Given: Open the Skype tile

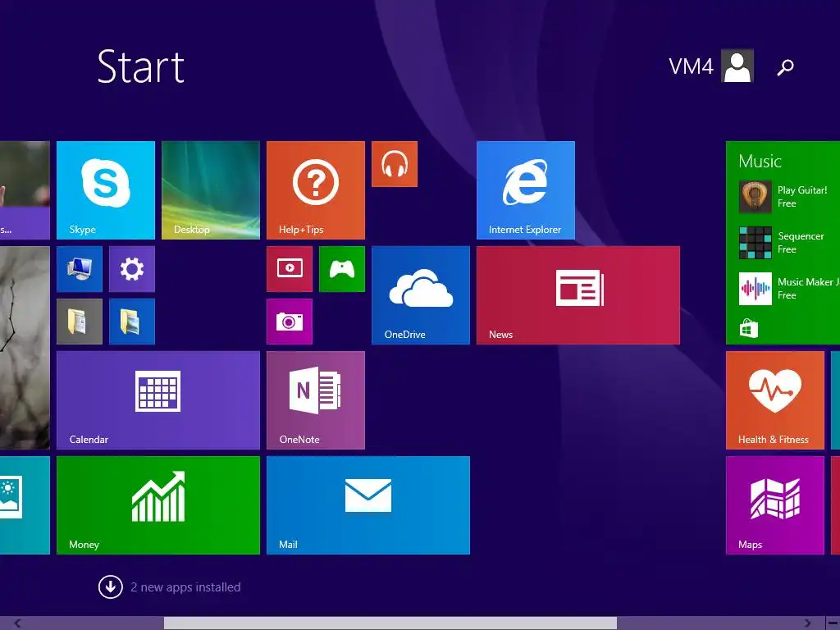Looking at the screenshot, I should pyautogui.click(x=106, y=190).
